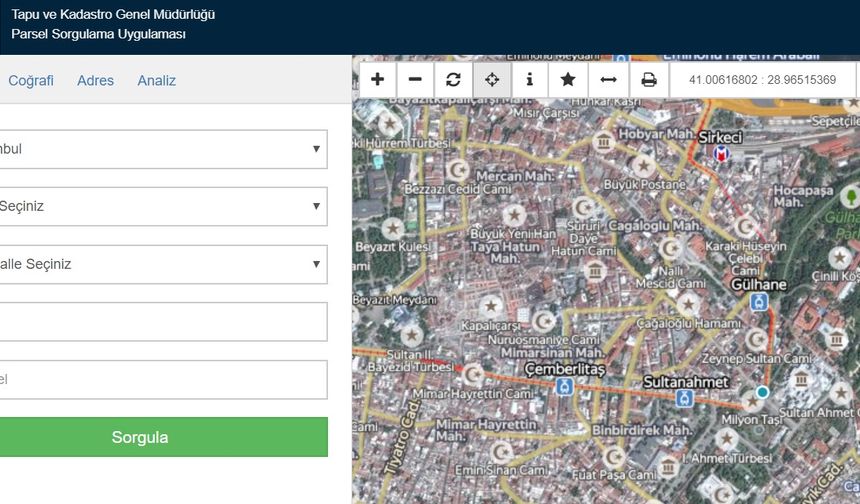Click the zoom in plus icon
The width and height of the screenshot is (860, 504).
click(377, 80)
